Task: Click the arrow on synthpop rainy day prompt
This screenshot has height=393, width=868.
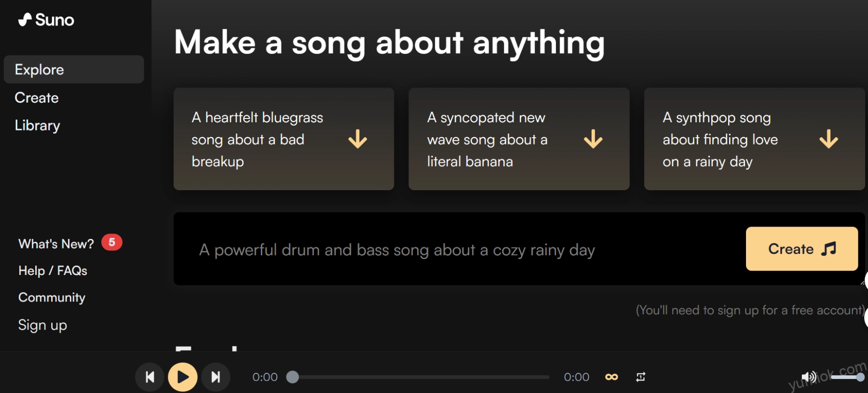Action: [x=828, y=139]
